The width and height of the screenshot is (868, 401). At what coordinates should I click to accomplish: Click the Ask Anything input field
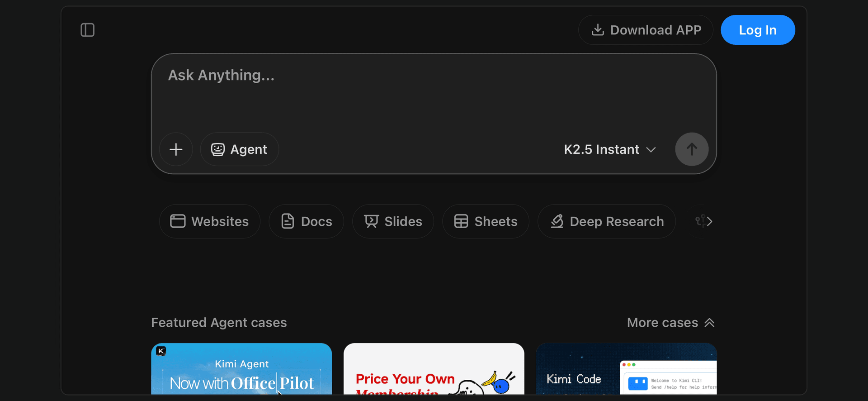[x=433, y=93]
